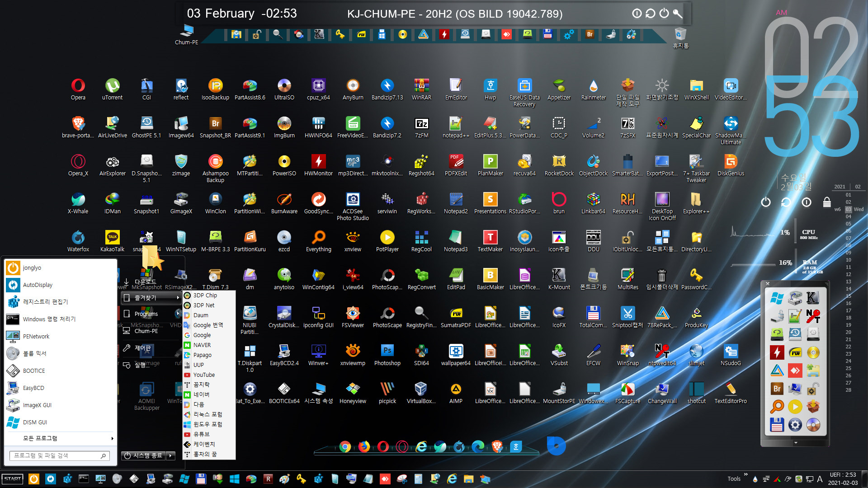The height and width of the screenshot is (488, 868).
Task: Open 윈도우 포럼 favorites entry
Action: point(209,424)
